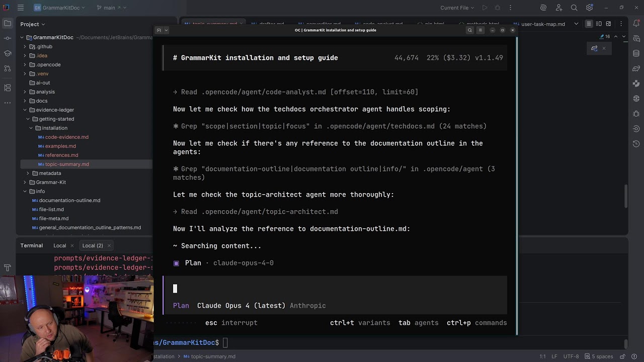Run the current file

[x=485, y=8]
